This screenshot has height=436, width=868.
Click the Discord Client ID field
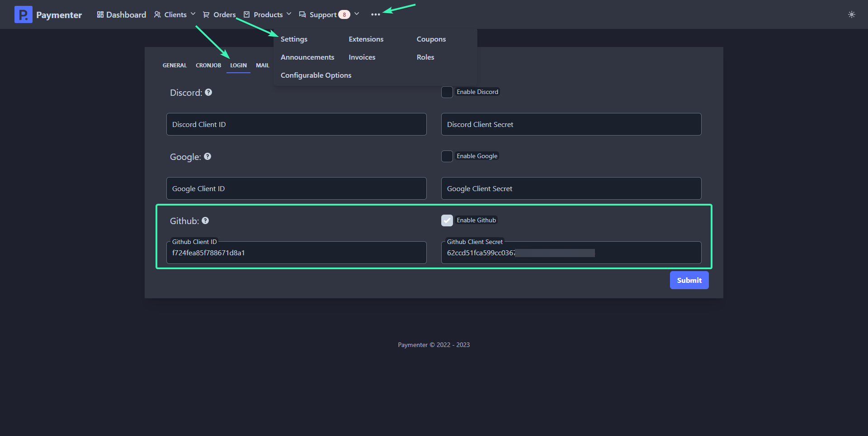click(297, 124)
